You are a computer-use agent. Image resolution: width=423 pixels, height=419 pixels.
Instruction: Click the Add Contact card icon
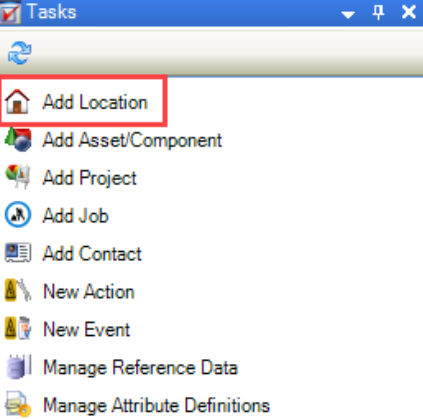(x=18, y=253)
